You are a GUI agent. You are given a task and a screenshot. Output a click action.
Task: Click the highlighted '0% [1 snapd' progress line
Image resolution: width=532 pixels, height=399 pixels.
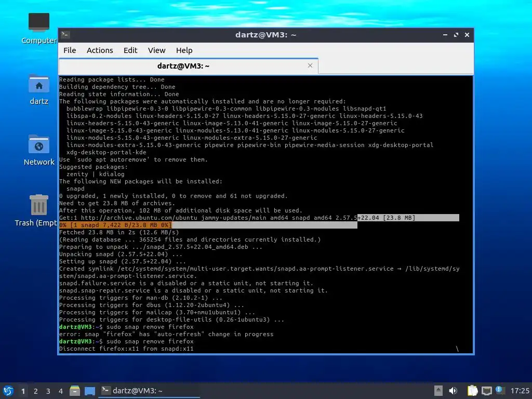click(115, 225)
